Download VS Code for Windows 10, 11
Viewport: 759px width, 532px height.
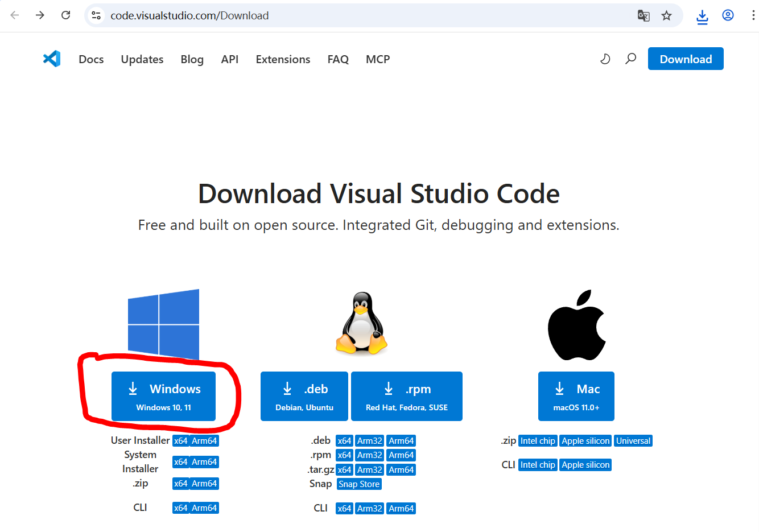(x=163, y=397)
